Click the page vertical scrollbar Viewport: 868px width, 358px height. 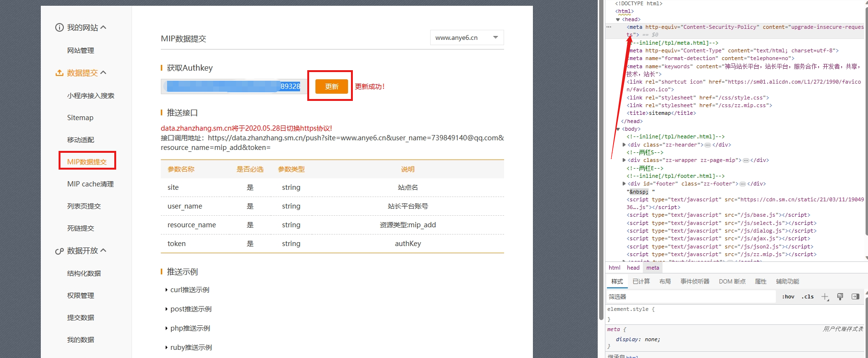(601, 161)
